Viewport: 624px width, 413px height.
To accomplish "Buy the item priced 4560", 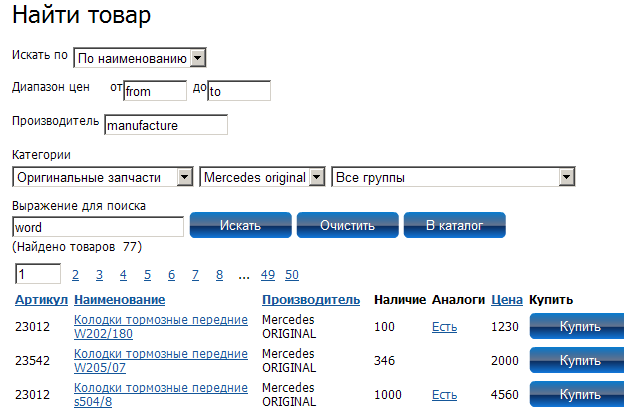I will (x=577, y=394).
